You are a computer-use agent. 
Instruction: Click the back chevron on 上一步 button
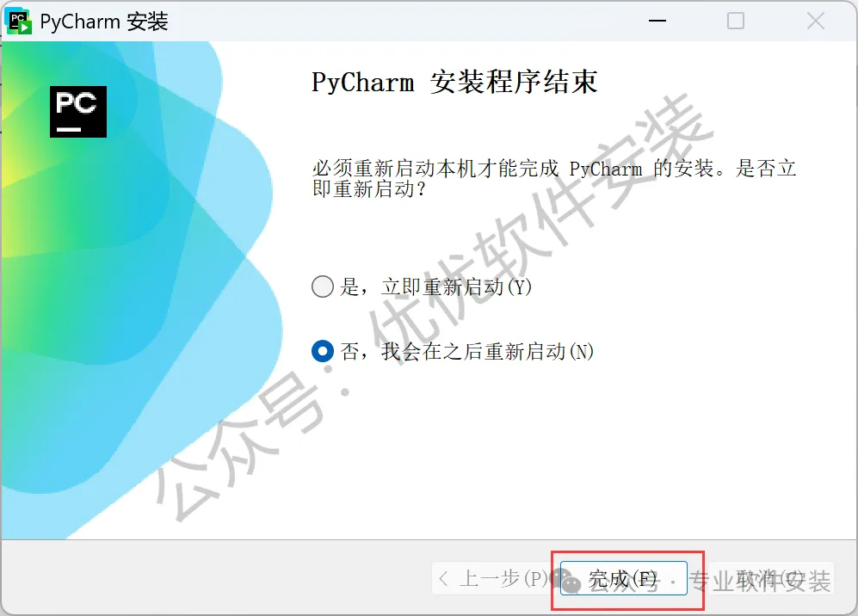point(444,578)
